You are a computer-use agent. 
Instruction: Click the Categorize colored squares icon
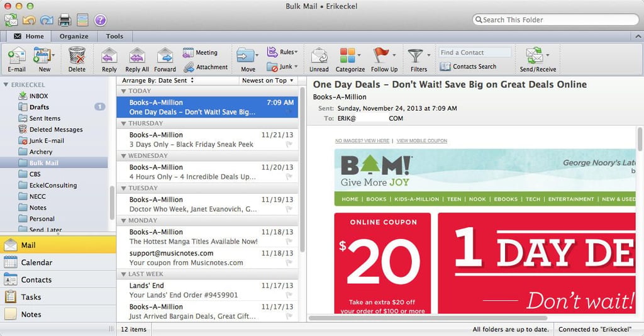click(x=347, y=55)
